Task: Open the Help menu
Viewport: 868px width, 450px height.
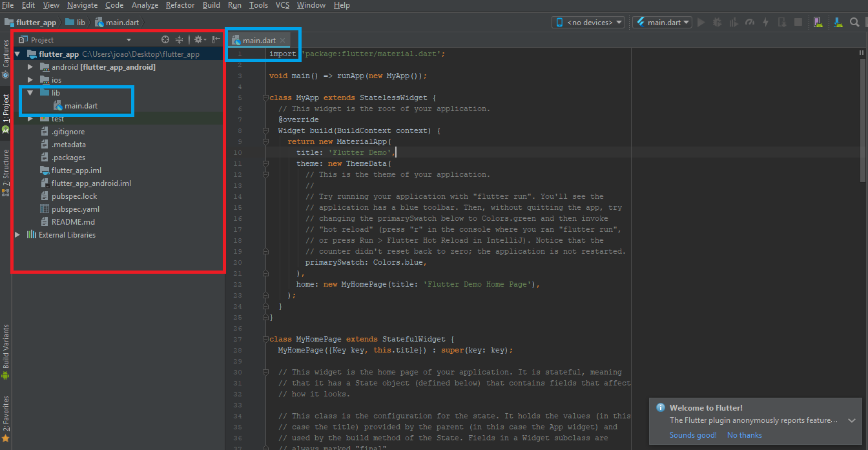Action: (x=342, y=5)
